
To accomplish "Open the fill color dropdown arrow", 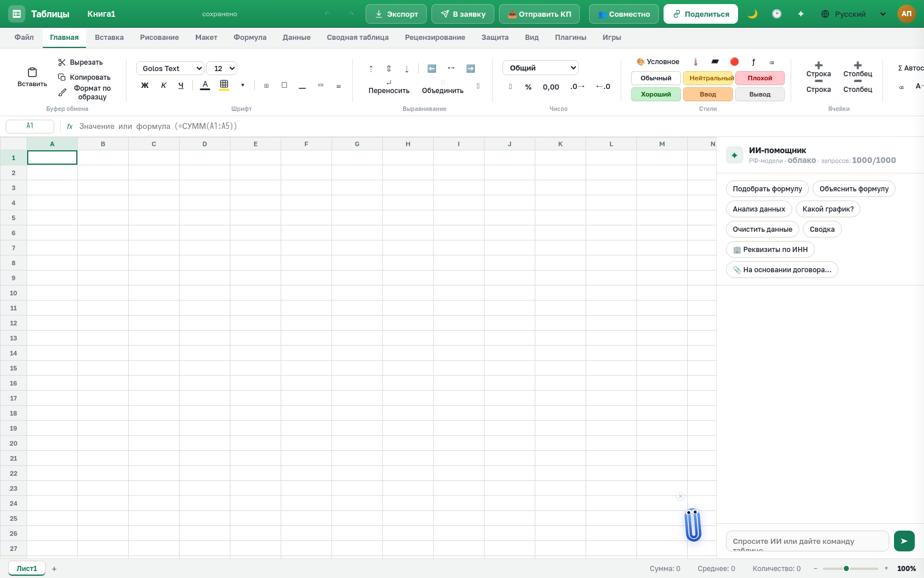I will pos(243,86).
